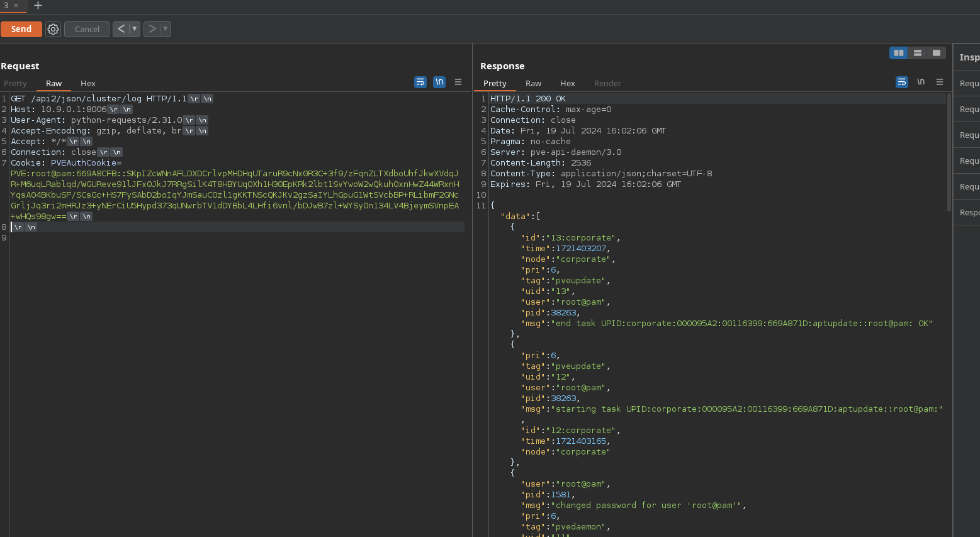Toggle line wrap in Request pane

click(420, 82)
